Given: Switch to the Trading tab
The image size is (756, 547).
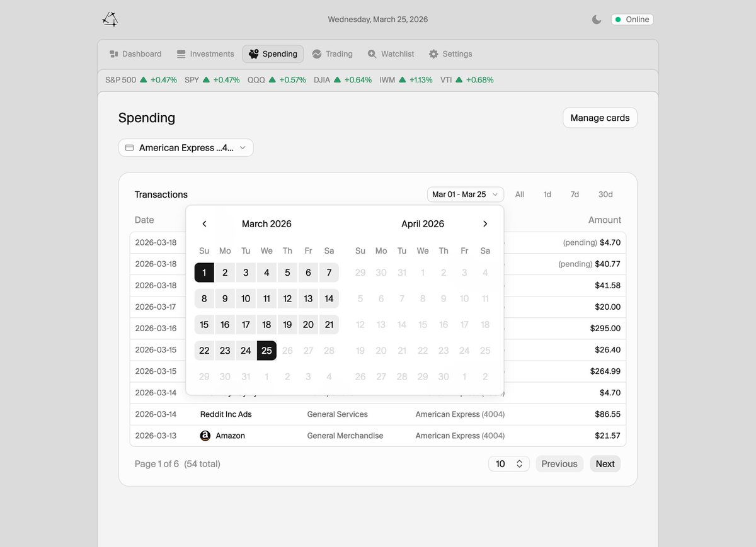Looking at the screenshot, I should 333,54.
